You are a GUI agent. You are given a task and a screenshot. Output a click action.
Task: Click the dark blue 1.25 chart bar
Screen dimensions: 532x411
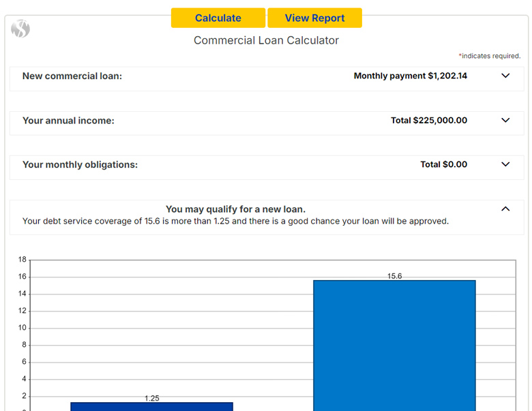pyautogui.click(x=151, y=407)
